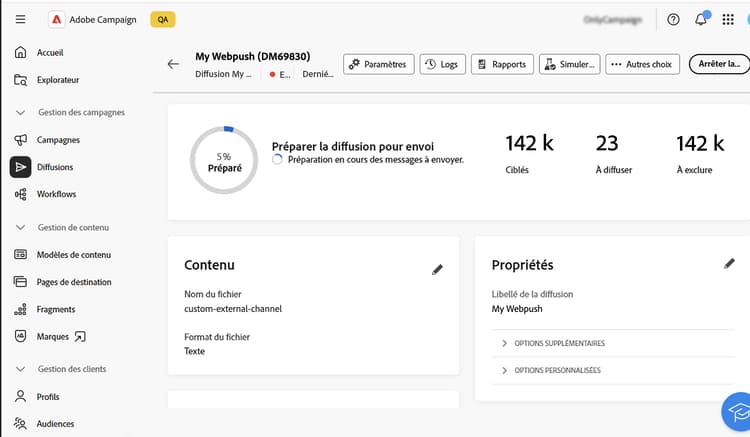Image resolution: width=750 pixels, height=437 pixels.
Task: Open the Logs button
Action: point(442,64)
